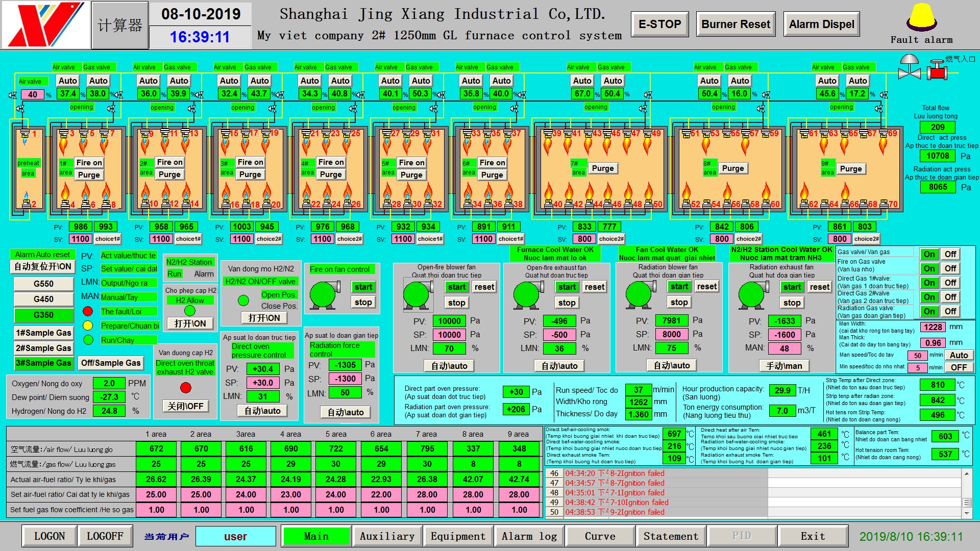Click Fire on in 1# area
Image resolution: width=980 pixels, height=551 pixels.
pos(89,163)
